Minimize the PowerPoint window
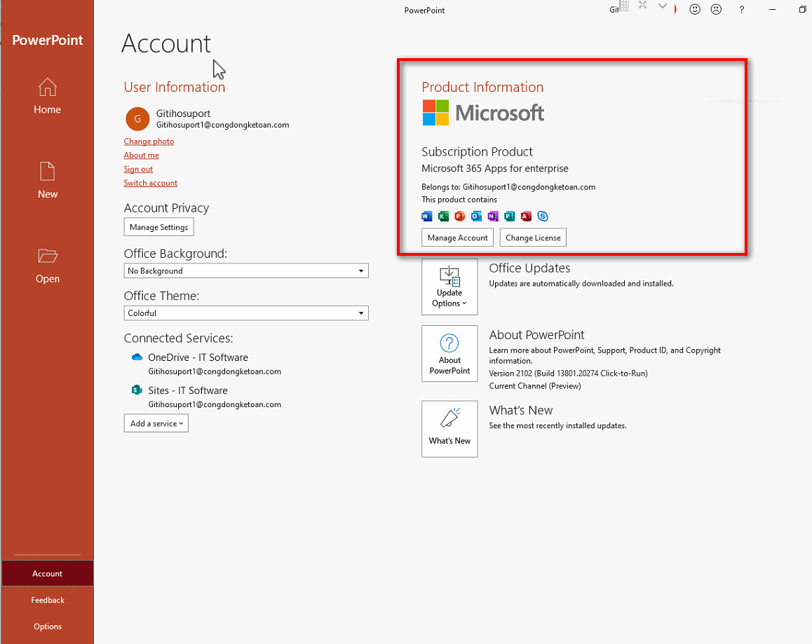This screenshot has width=812, height=644. pyautogui.click(x=772, y=9)
